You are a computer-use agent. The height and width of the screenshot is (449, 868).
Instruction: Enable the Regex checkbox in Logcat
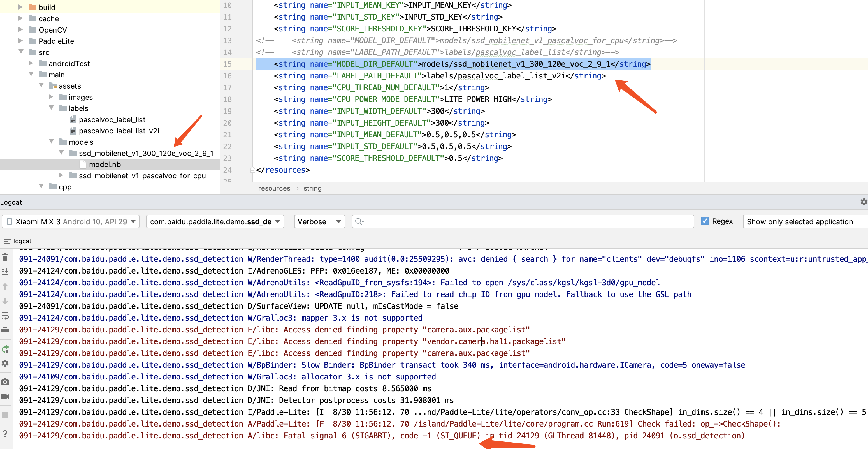tap(705, 221)
